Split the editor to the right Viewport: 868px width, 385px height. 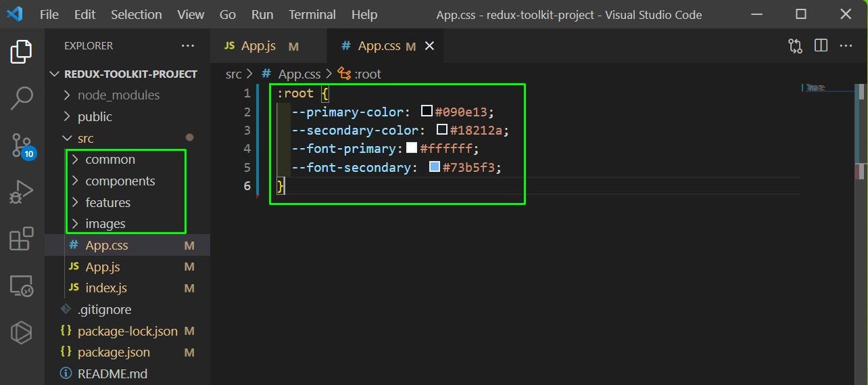pyautogui.click(x=821, y=46)
